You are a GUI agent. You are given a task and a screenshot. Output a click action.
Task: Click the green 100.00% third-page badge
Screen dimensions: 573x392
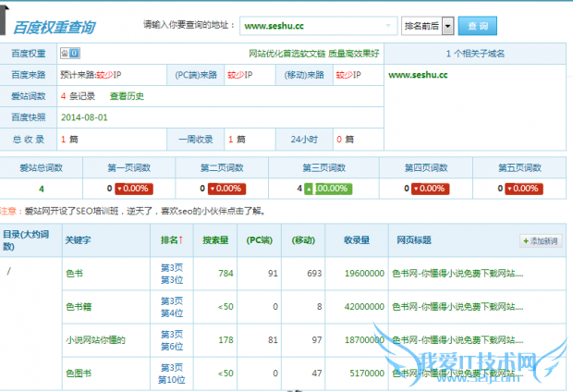tap(331, 188)
